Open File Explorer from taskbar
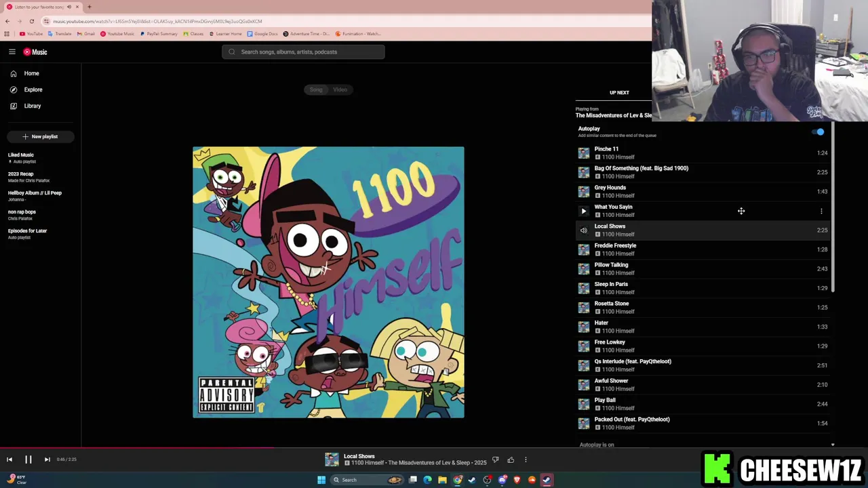The height and width of the screenshot is (488, 868). point(442,480)
